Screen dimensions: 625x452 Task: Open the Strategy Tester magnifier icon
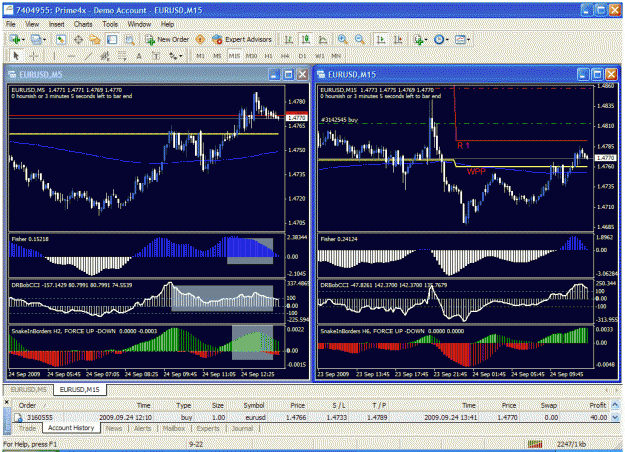click(130, 39)
